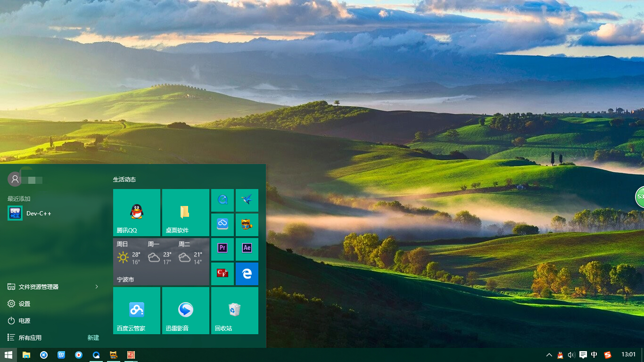Image resolution: width=644 pixels, height=362 pixels.
Task: Open the Action Center notification icon
Action: (x=583, y=355)
